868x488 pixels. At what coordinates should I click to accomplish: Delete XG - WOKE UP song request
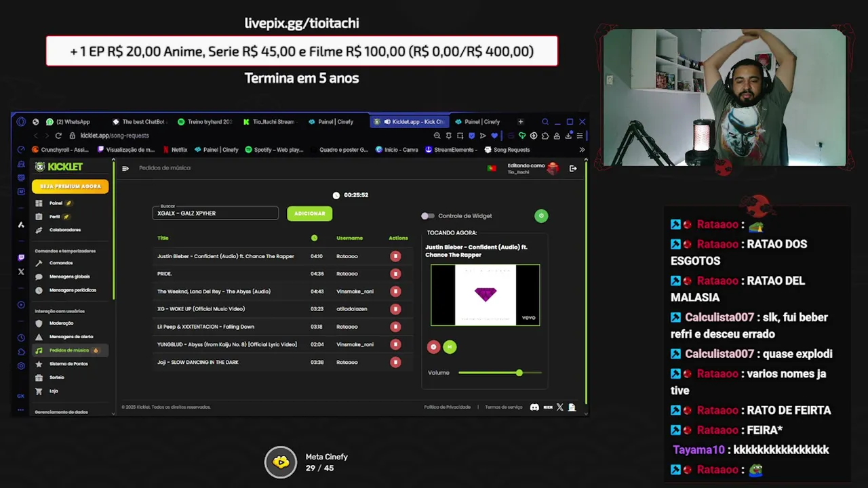point(395,309)
